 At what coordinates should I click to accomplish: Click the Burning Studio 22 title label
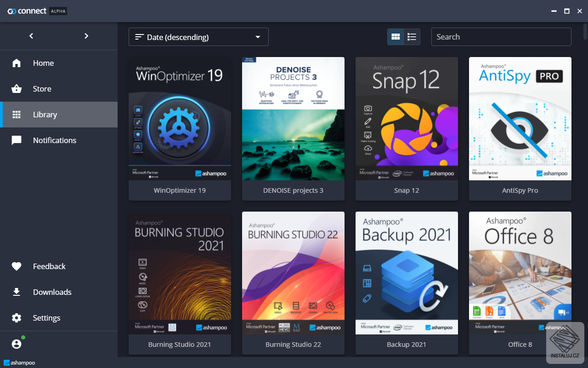(293, 345)
